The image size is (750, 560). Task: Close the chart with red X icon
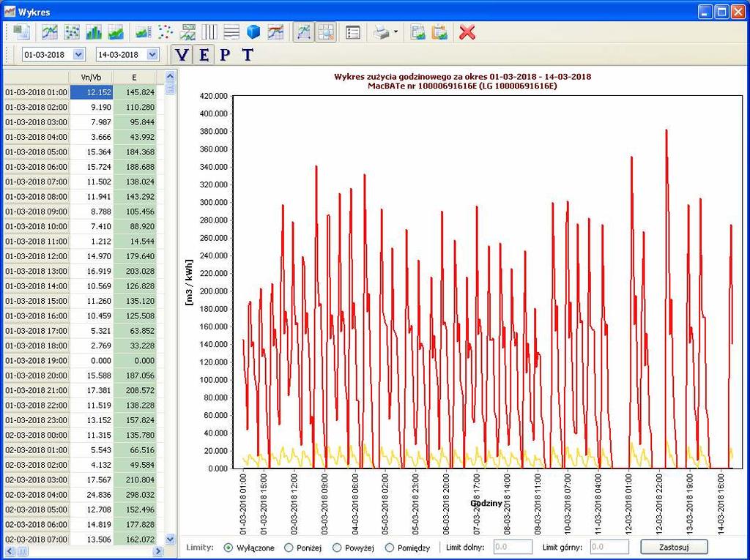tap(467, 32)
